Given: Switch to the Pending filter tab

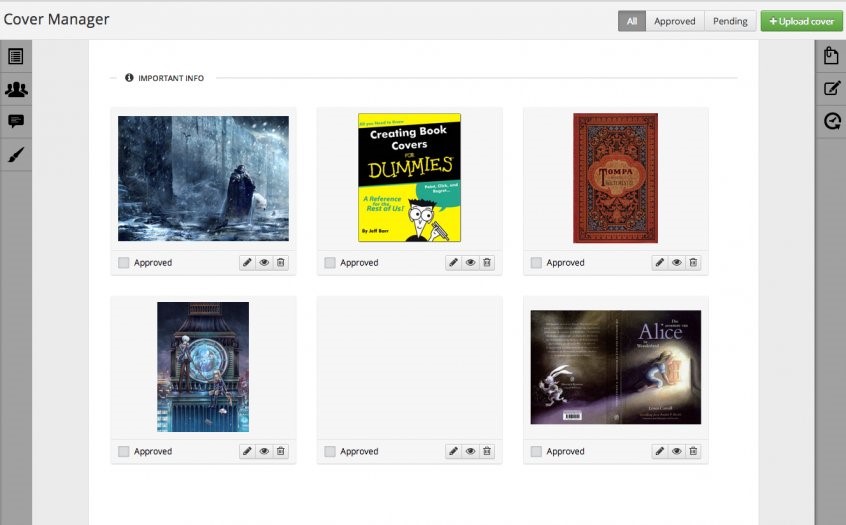Looking at the screenshot, I should [x=730, y=21].
